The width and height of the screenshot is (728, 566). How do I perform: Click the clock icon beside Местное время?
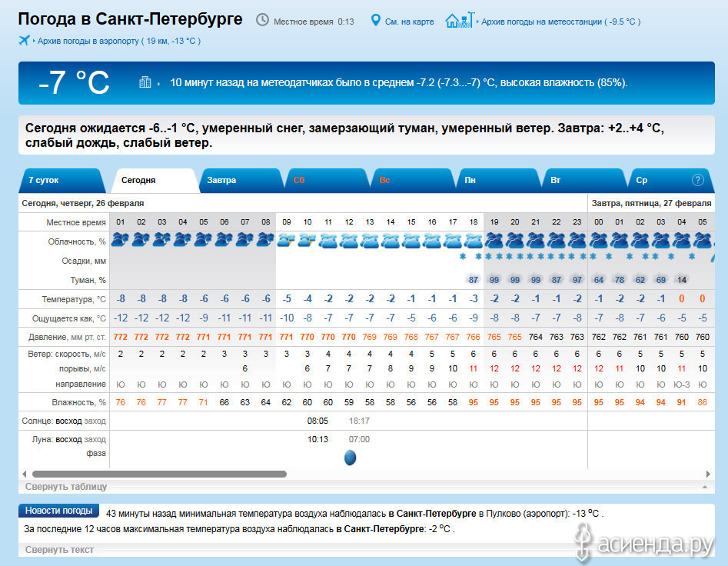pos(263,20)
